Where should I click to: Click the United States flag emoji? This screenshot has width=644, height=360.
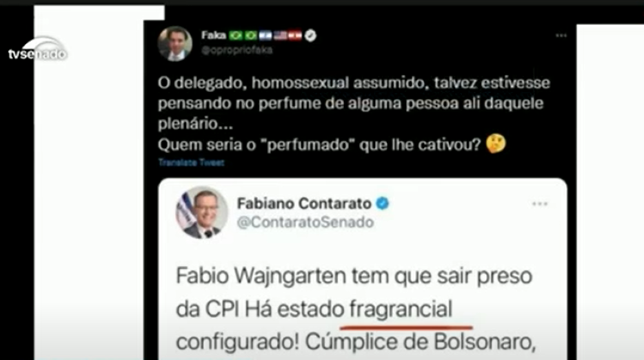click(280, 35)
